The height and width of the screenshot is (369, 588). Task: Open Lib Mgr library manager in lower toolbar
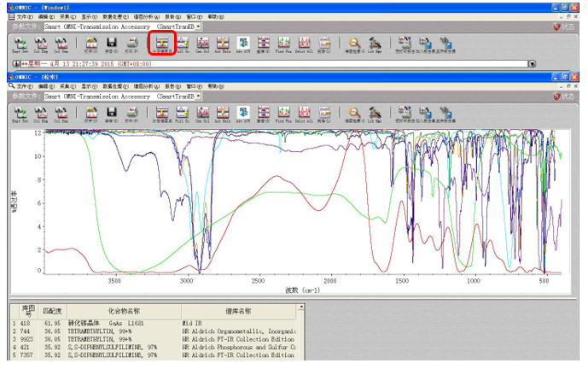[375, 114]
